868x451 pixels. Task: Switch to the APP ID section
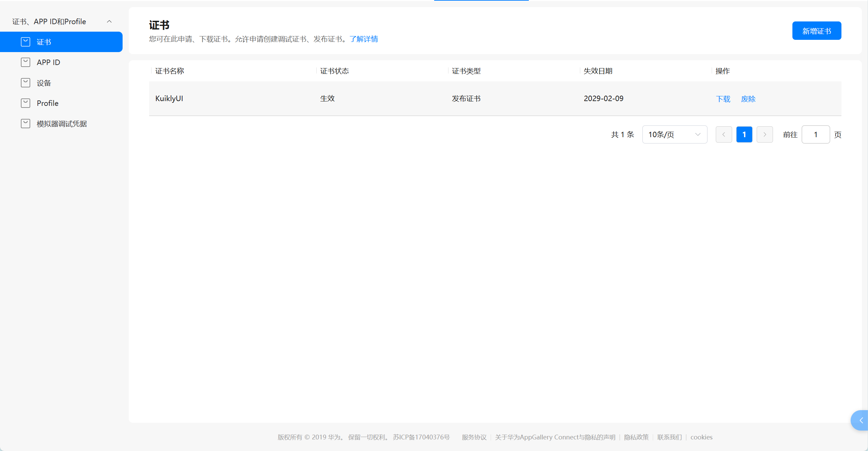coord(47,62)
